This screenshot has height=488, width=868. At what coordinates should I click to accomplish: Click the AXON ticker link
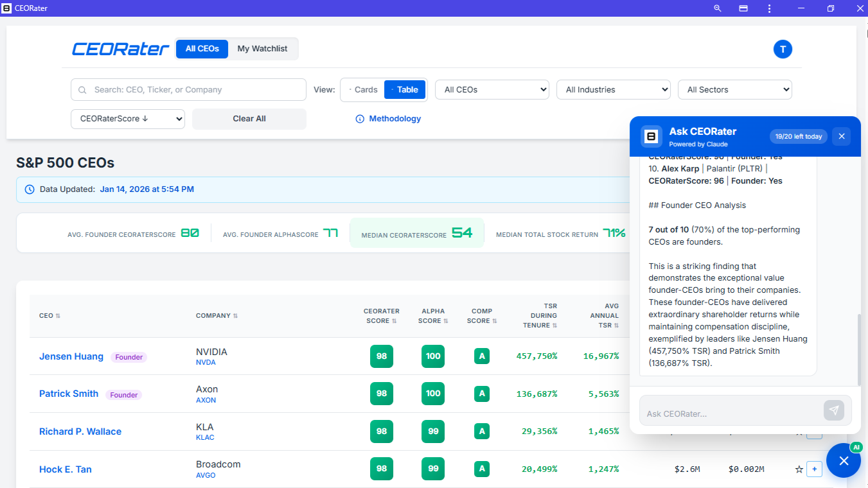point(206,400)
